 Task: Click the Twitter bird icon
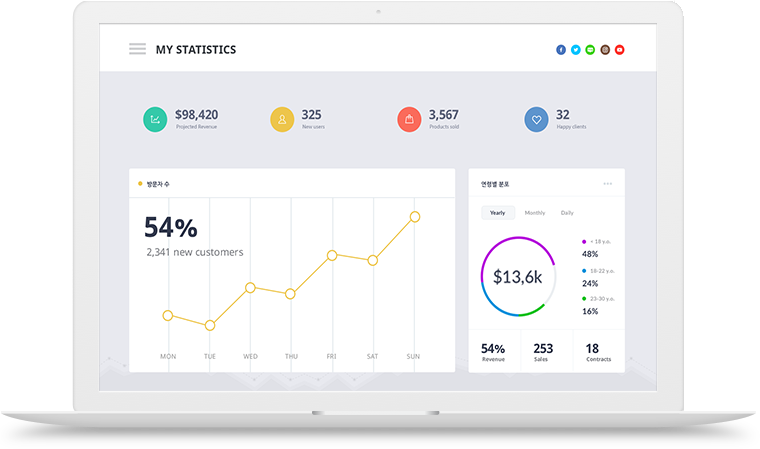pos(575,49)
